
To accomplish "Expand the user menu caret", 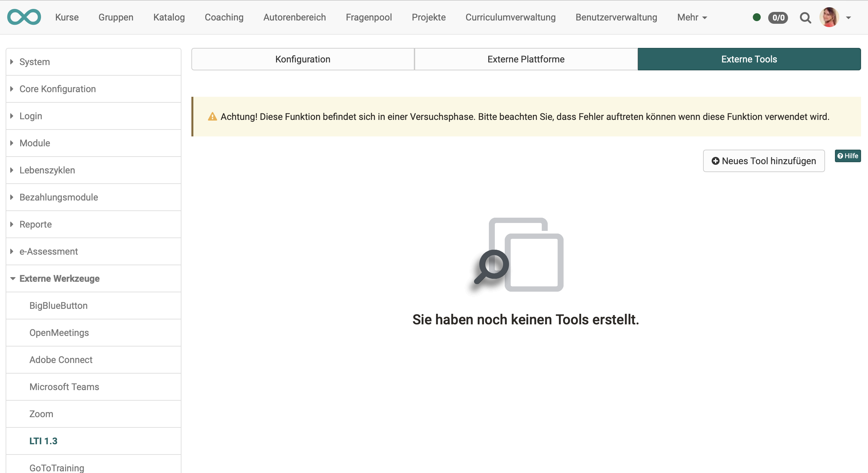I will pyautogui.click(x=848, y=18).
